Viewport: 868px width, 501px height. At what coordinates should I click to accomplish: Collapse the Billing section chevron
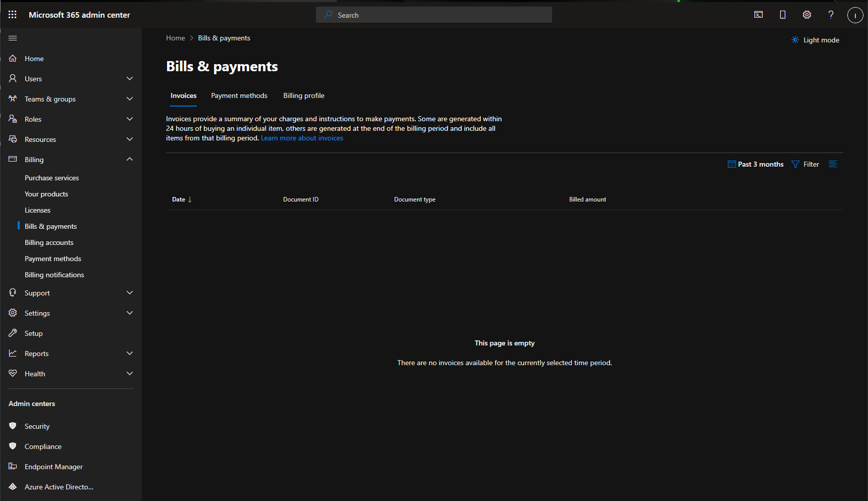[x=130, y=159]
